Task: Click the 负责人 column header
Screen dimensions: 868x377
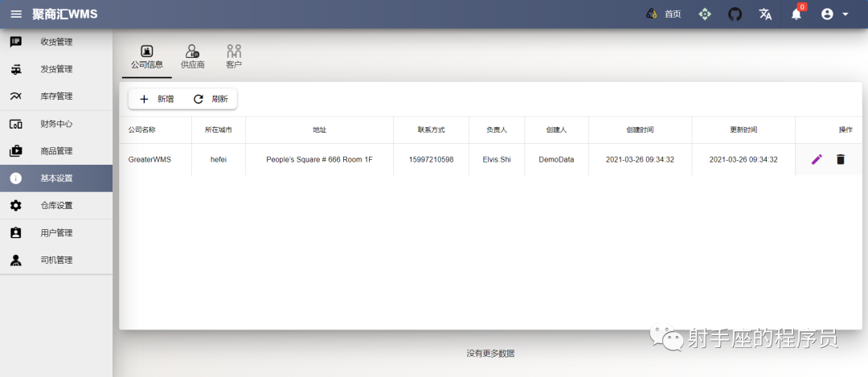Action: (x=497, y=130)
